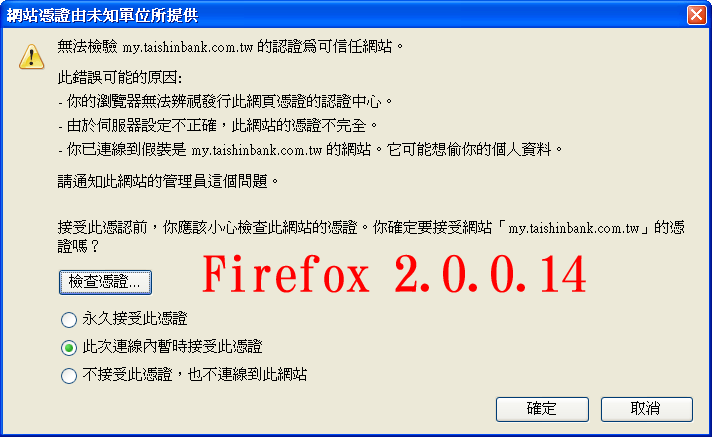Open the 檢查憑證... certificate viewer
Screen dimensions: 712x437
[x=105, y=282]
